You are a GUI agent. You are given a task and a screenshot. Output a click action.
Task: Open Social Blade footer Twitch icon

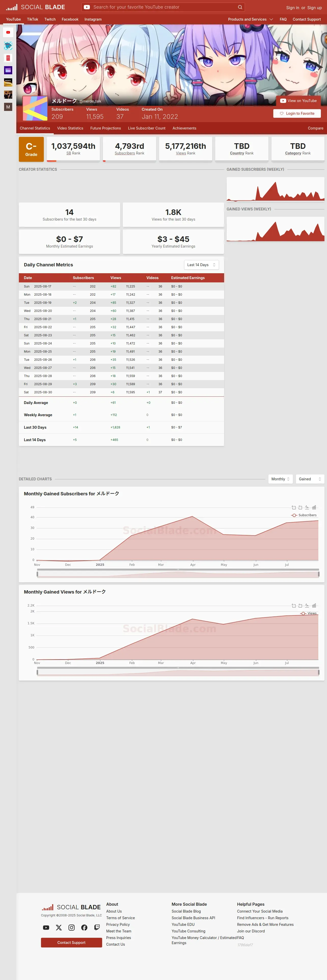97,927
